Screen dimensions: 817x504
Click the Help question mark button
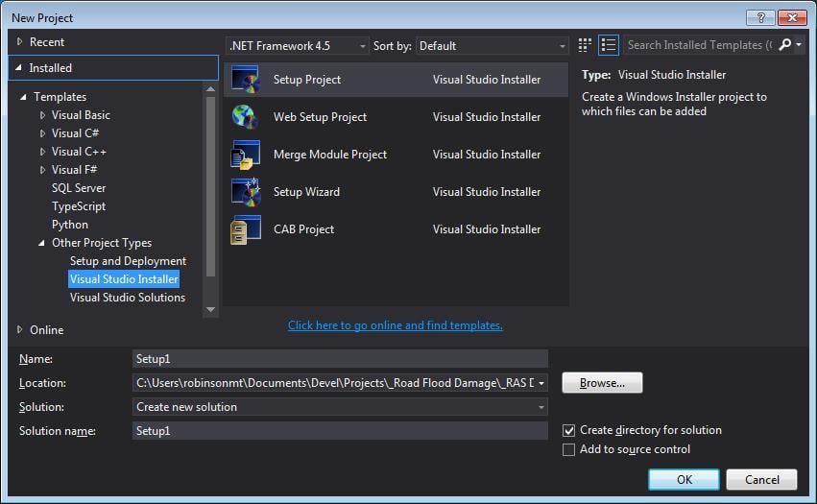tap(760, 17)
